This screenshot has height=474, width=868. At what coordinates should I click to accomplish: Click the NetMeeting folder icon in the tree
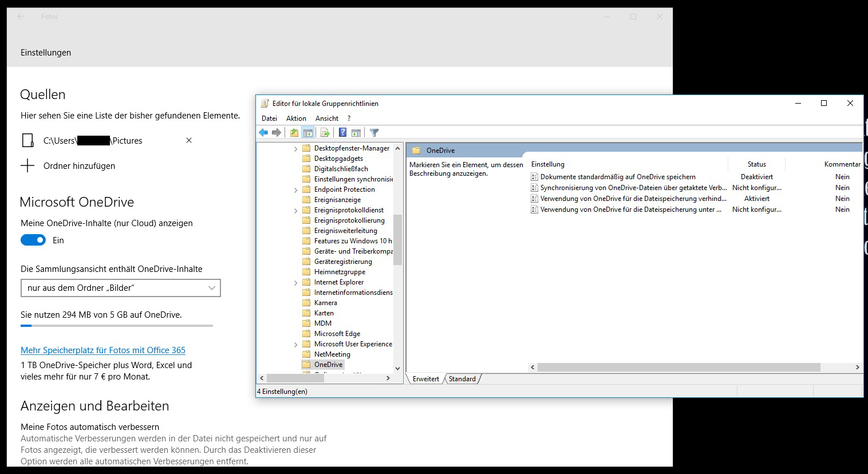point(306,354)
